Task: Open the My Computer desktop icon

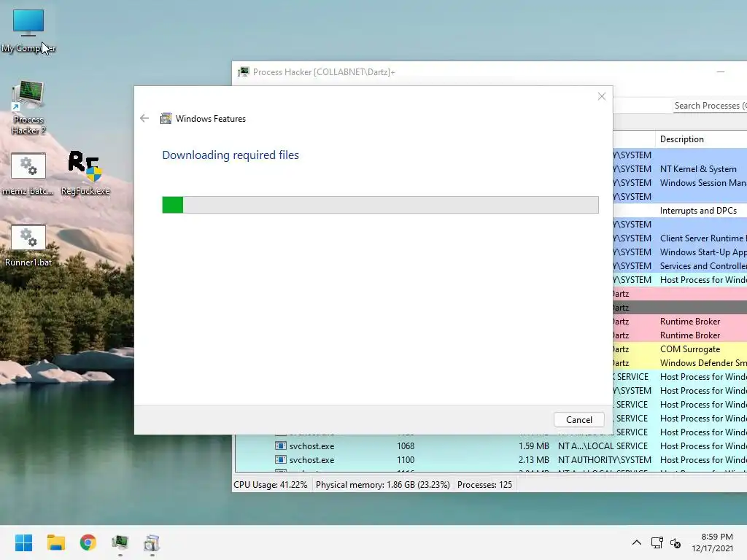Action: click(28, 31)
